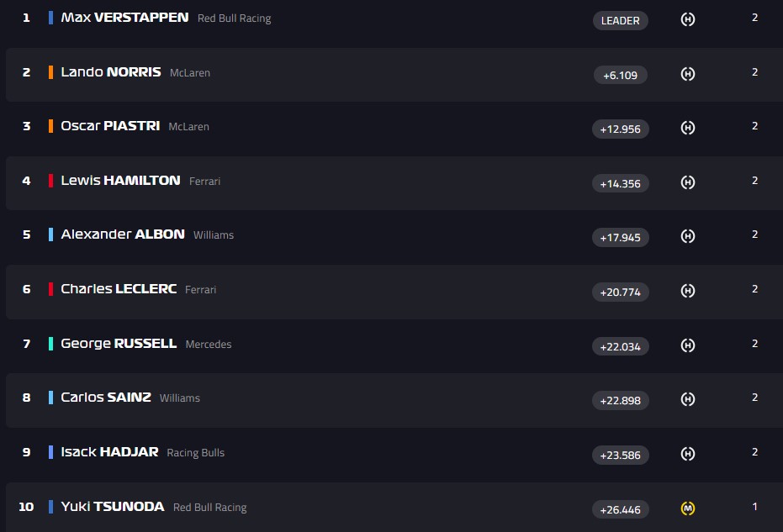The width and height of the screenshot is (783, 532).
Task: Select Carlos SAINZ driver name
Action: pos(106,398)
